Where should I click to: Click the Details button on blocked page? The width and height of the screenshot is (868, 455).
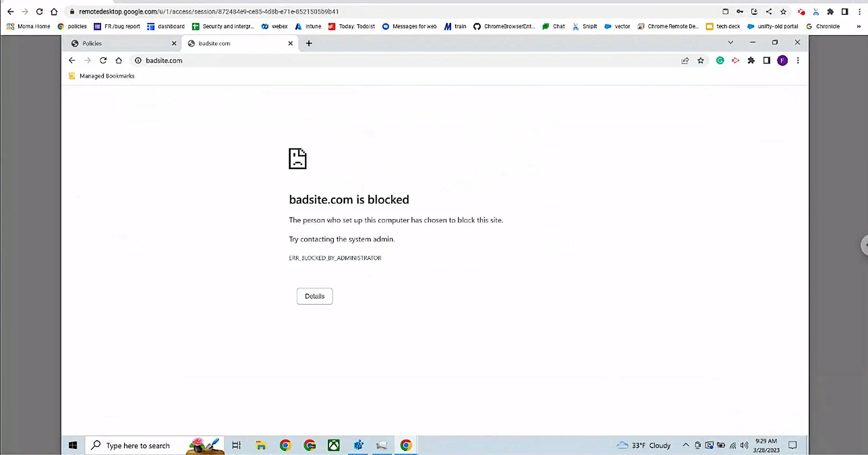314,296
